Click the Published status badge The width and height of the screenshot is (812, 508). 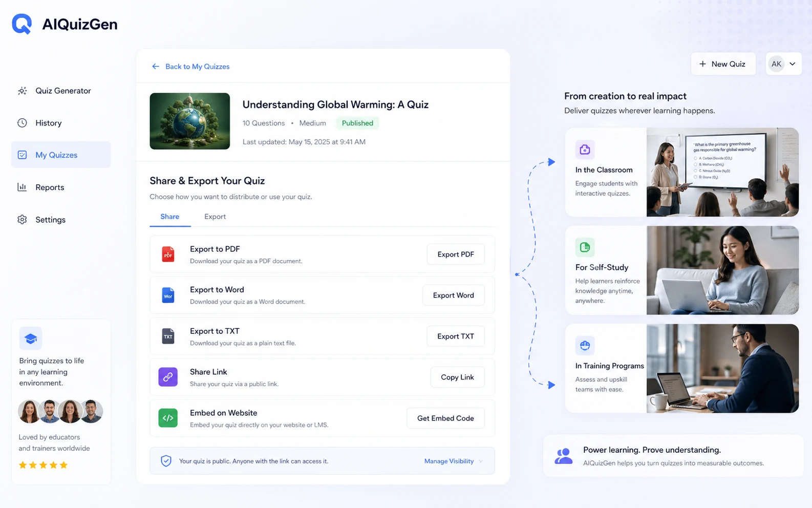(357, 123)
